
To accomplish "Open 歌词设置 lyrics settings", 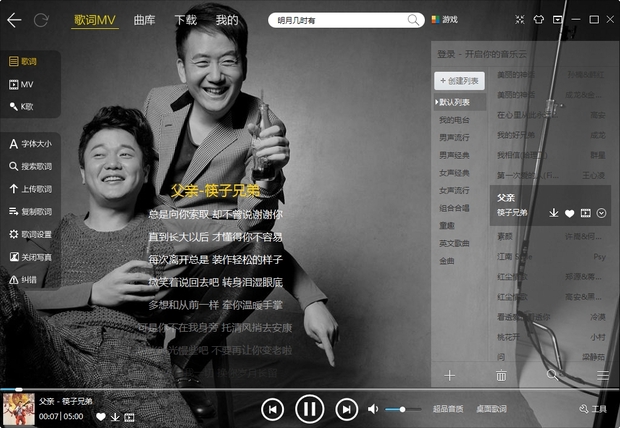I will [x=30, y=234].
